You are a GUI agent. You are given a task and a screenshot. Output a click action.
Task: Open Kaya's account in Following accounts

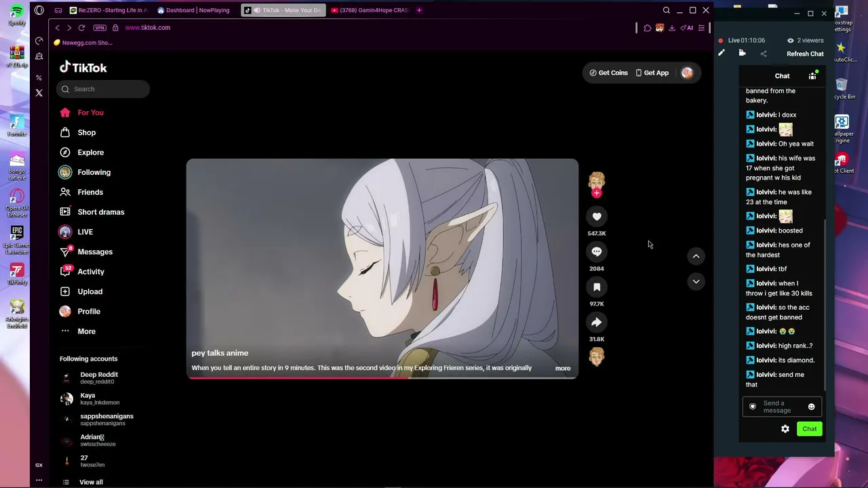coord(100,399)
